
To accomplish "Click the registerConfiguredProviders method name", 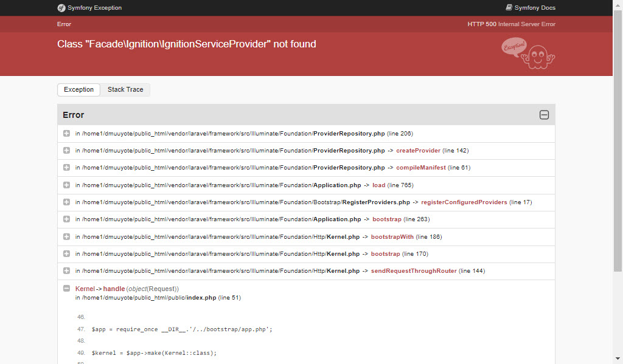I will pos(464,202).
